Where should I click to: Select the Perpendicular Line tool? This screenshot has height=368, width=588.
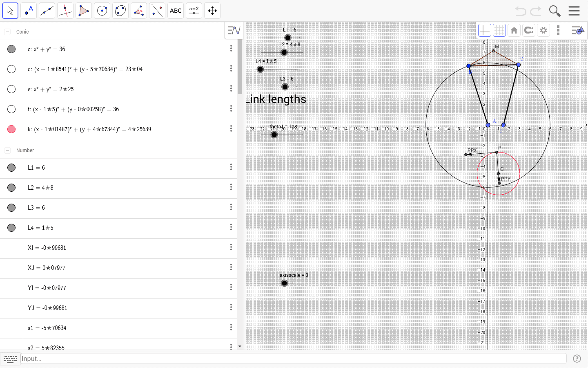[x=65, y=11]
